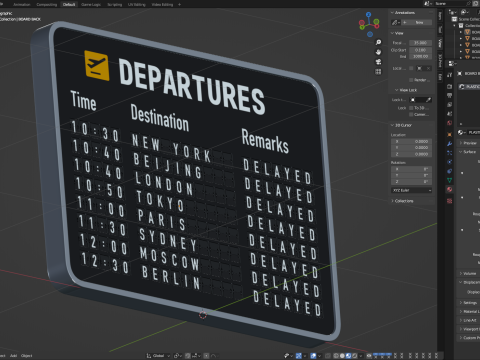Image resolution: width=480 pixels, height=360 pixels.
Task: Open the Modifiers wrench tab icon
Action: click(450, 144)
